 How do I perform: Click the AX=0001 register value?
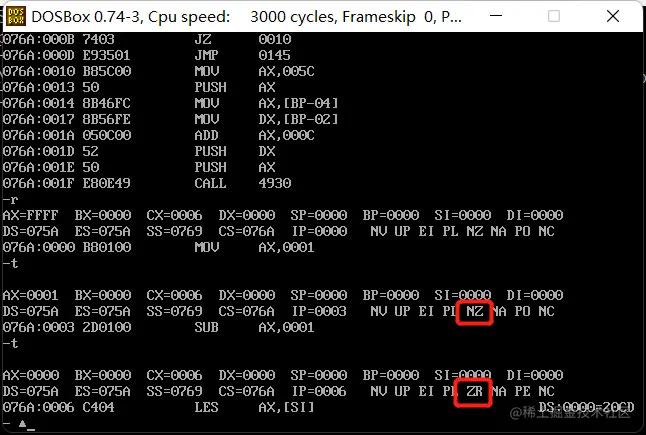coord(30,295)
